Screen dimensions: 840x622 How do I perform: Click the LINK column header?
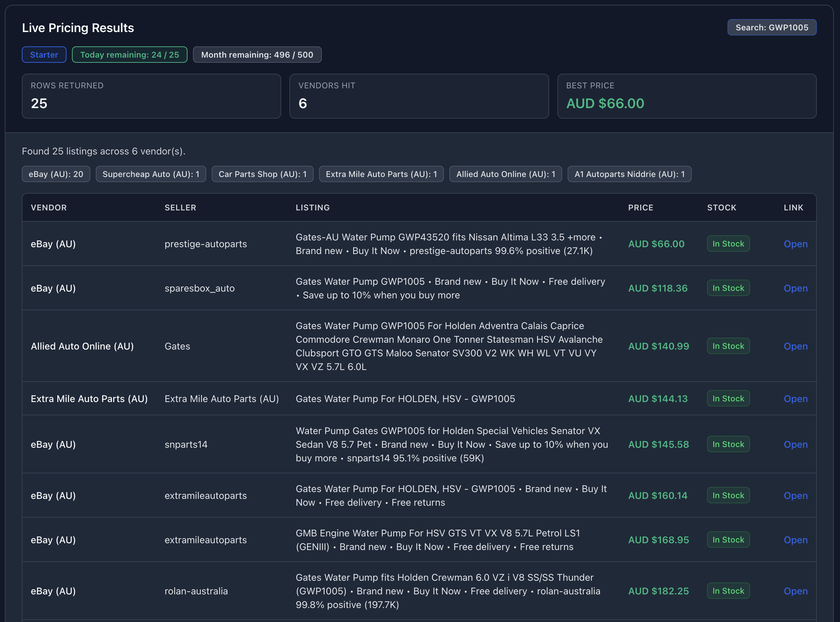tap(793, 207)
